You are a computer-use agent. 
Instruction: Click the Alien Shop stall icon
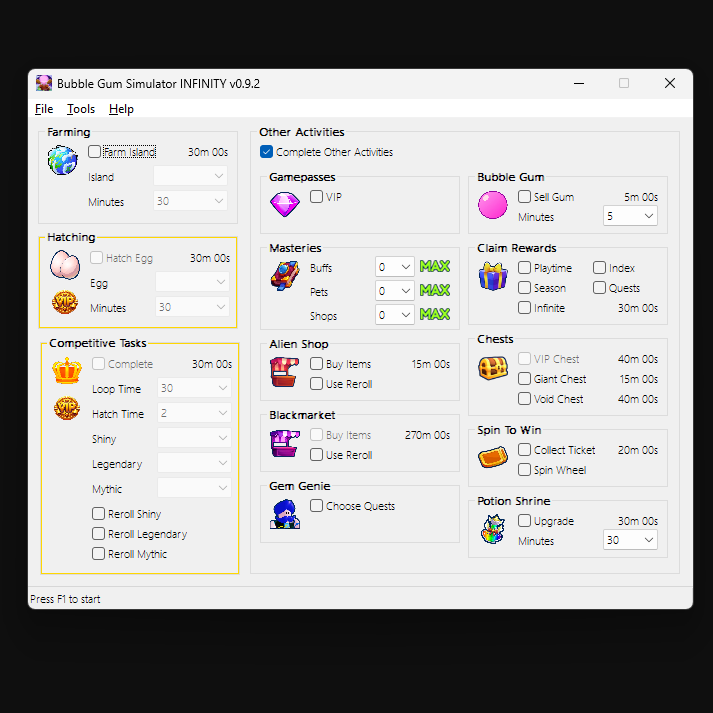tap(284, 372)
